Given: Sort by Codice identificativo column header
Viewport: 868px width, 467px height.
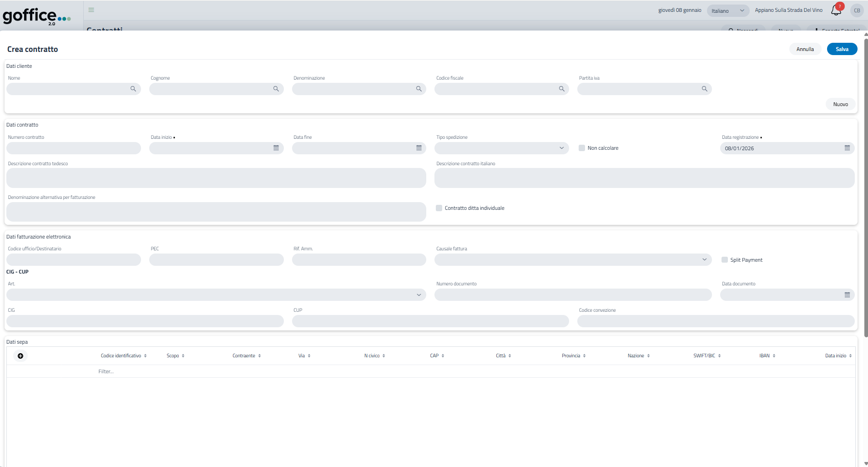Looking at the screenshot, I should (x=121, y=356).
